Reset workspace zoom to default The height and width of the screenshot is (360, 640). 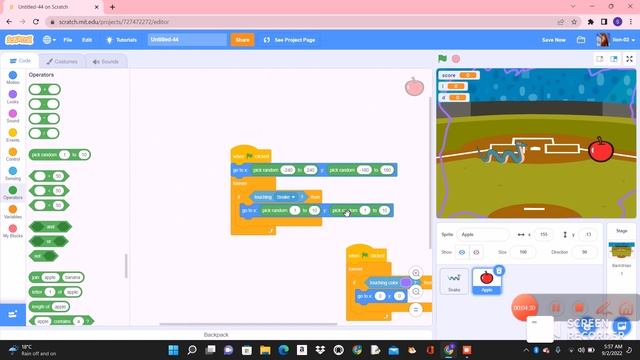coord(416,309)
